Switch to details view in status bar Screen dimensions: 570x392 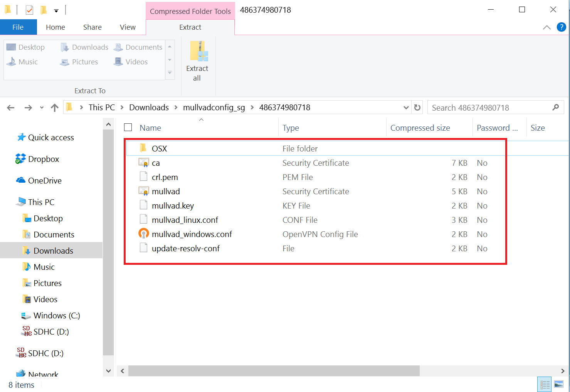point(545,384)
